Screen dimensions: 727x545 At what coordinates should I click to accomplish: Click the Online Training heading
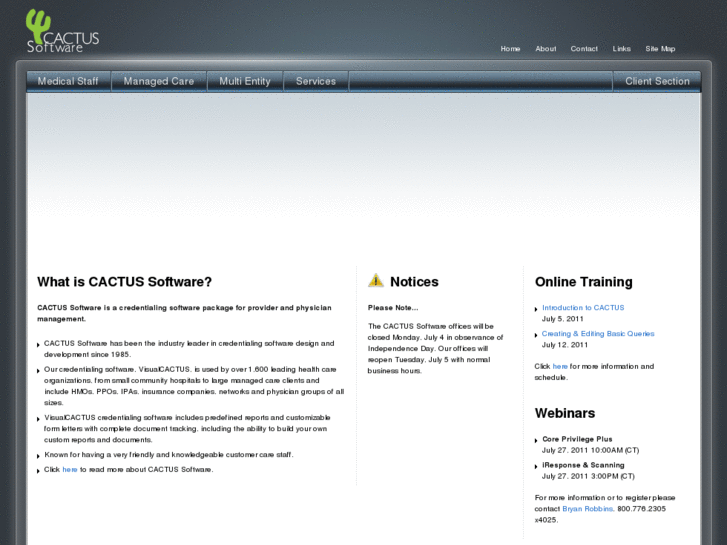584,282
